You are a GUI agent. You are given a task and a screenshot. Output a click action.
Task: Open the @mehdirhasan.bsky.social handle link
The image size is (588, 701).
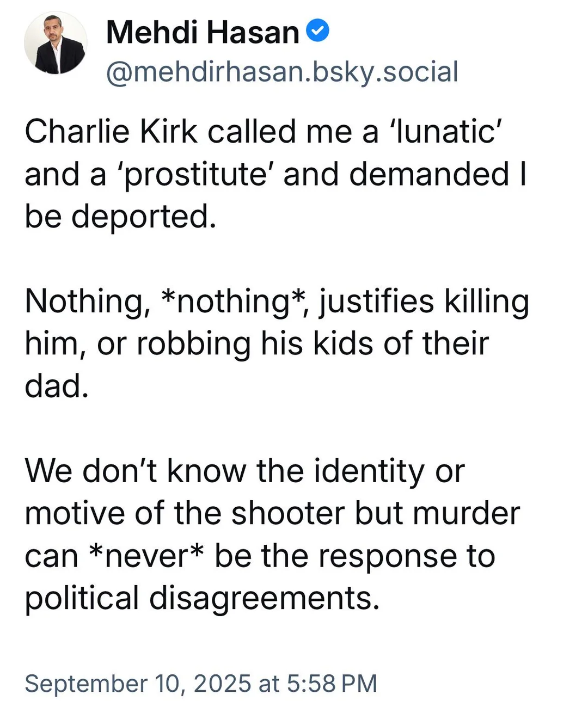click(282, 72)
